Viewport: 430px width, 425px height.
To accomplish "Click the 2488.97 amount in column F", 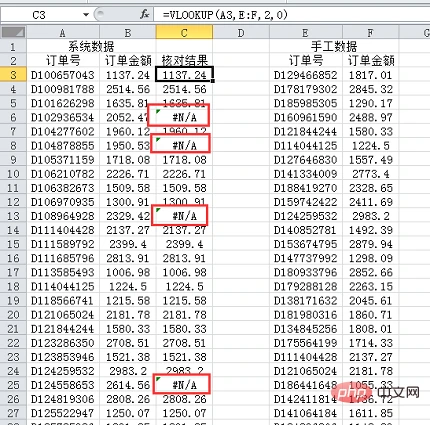I will (370, 117).
